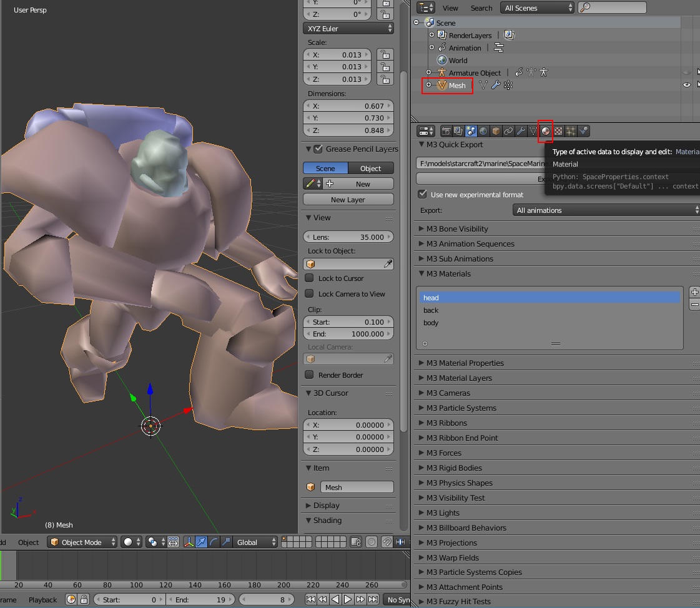Screen dimensions: 700x608
Task: Switch to the Object grease pencil tab
Action: pos(370,169)
